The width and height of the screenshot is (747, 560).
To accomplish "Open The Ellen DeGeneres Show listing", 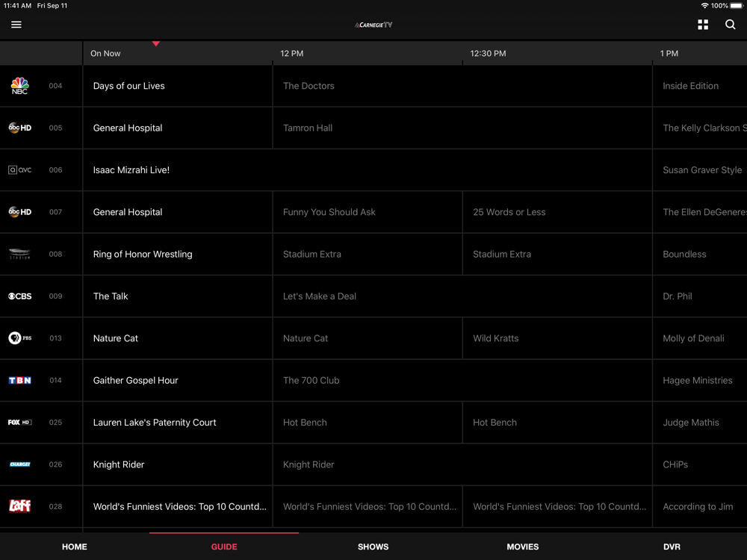I will tap(700, 212).
